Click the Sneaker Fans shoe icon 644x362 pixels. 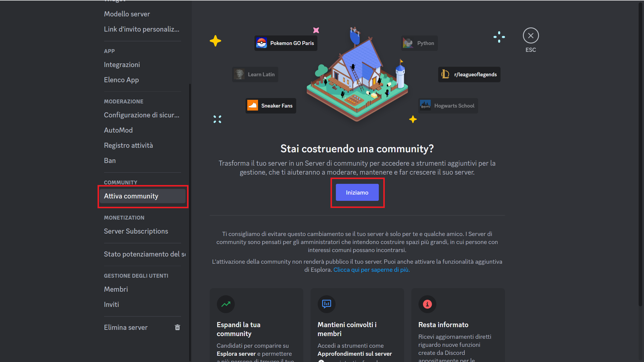[253, 105]
